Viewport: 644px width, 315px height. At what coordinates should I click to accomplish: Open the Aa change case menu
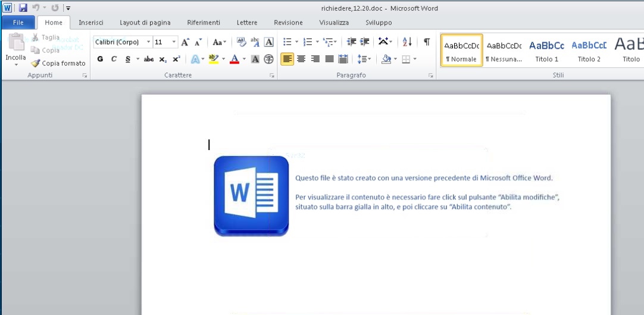click(219, 42)
